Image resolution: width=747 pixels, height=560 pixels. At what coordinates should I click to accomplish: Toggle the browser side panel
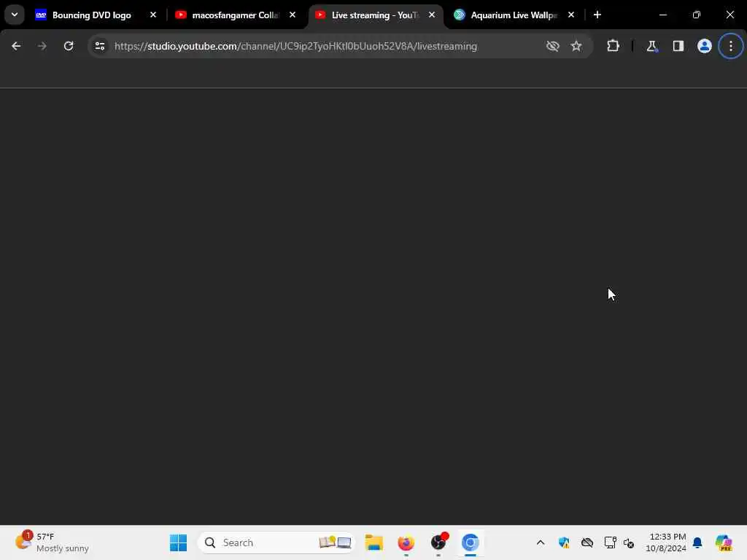(x=678, y=46)
